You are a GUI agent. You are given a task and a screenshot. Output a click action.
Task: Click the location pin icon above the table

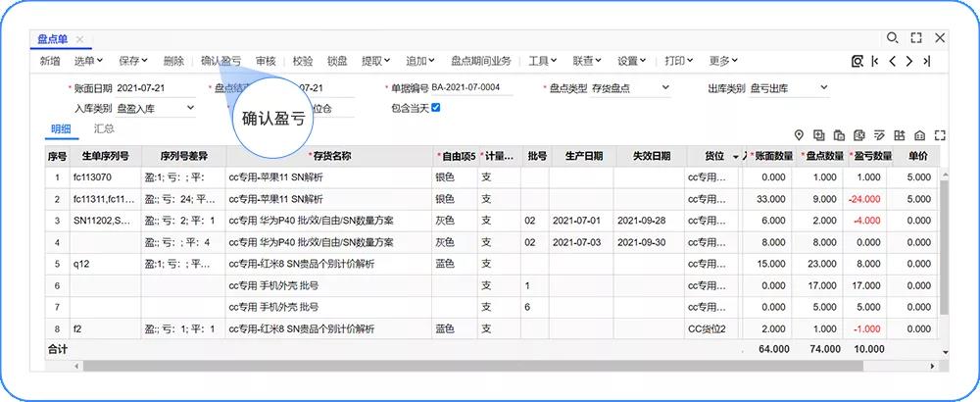point(799,135)
